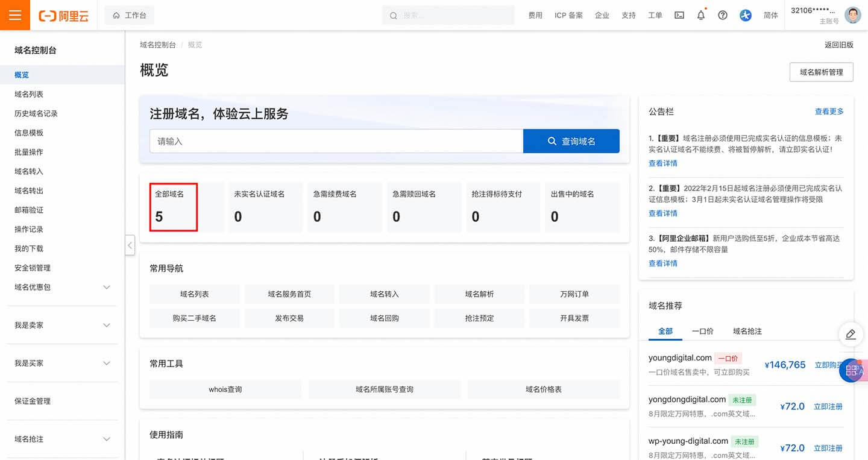Click 抢注预定 shortcut
The width and height of the screenshot is (868, 460).
pyautogui.click(x=479, y=318)
